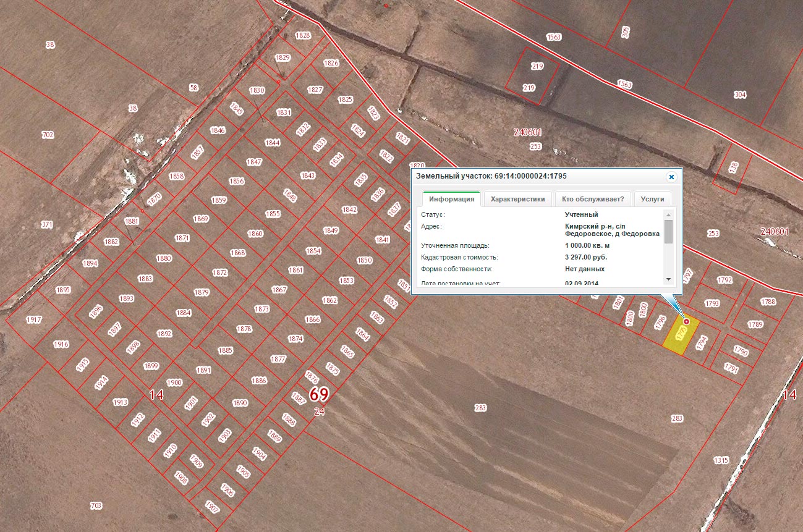Select parcel labeled 1872
Viewport: 803px width, 532px height.
(x=220, y=272)
